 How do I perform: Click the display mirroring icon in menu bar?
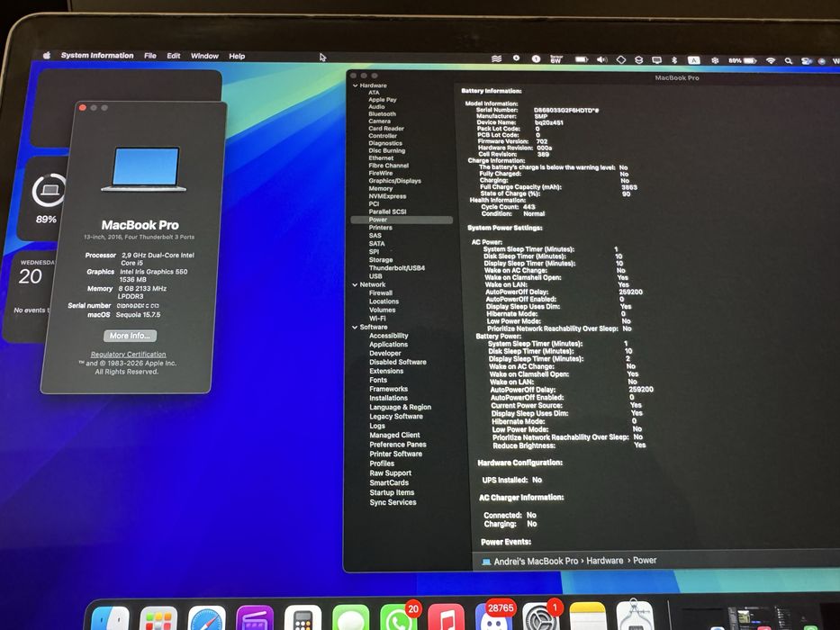(657, 60)
